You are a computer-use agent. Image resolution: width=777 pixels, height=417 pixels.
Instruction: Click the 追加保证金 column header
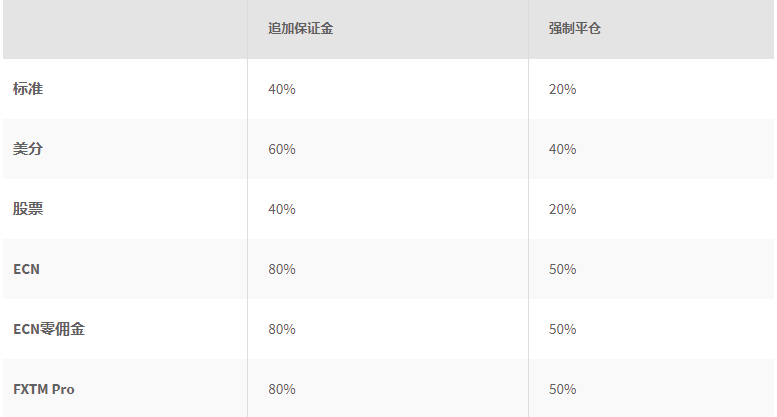pyautogui.click(x=300, y=29)
